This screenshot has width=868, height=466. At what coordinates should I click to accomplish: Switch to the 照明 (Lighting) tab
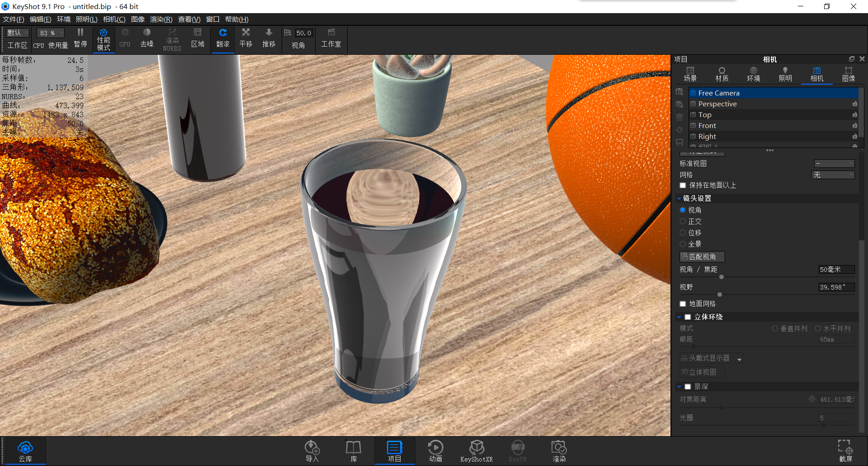(x=785, y=74)
